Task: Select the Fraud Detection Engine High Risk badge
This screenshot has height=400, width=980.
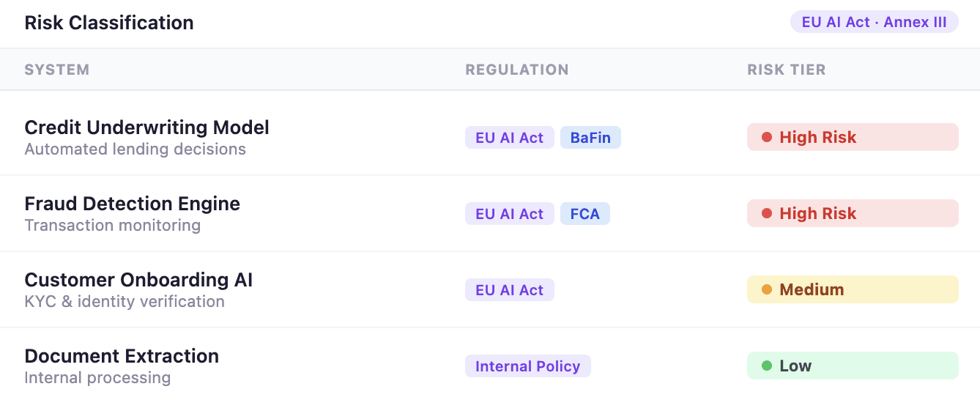Action: tap(852, 213)
